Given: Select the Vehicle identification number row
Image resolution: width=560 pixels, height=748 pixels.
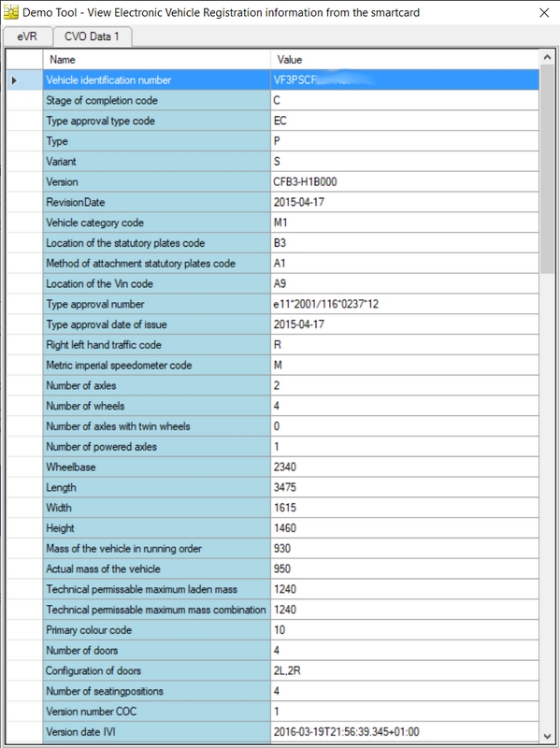Looking at the screenshot, I should [x=273, y=80].
